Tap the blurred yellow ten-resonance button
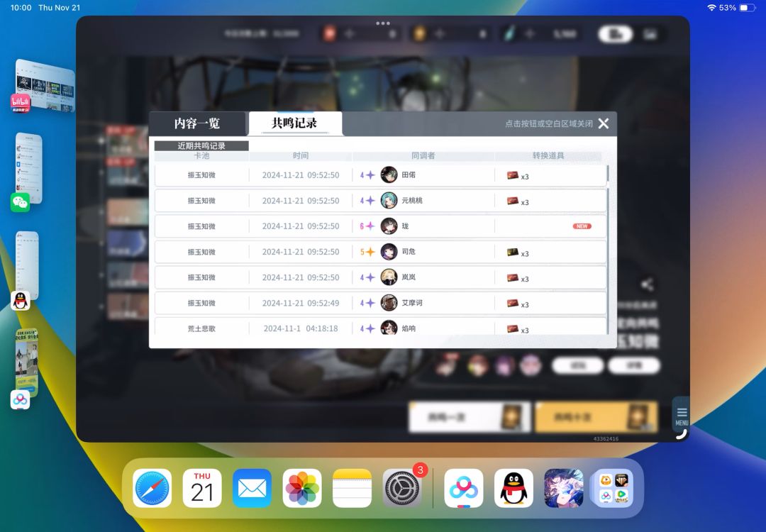 pyautogui.click(x=596, y=417)
